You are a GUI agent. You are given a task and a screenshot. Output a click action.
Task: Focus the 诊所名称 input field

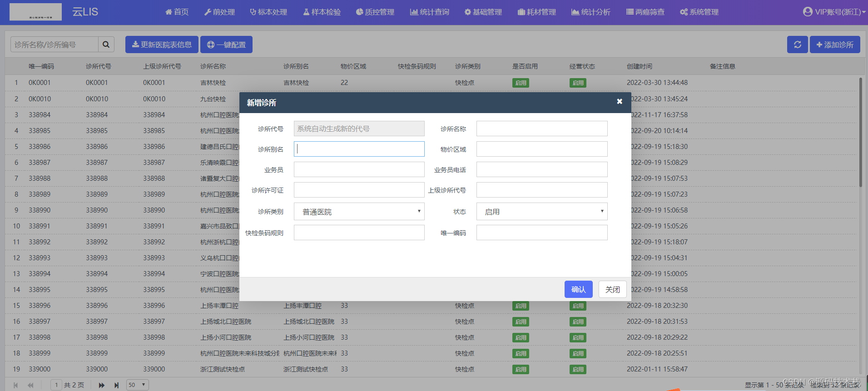pyautogui.click(x=542, y=129)
